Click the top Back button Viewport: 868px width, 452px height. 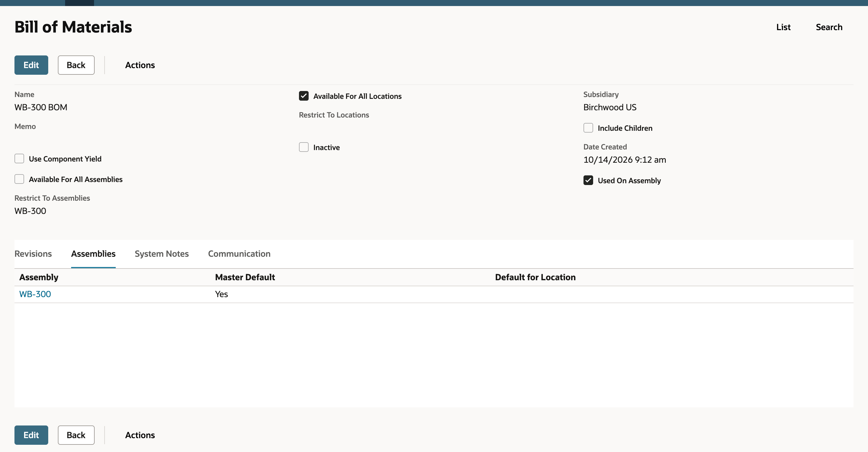[76, 65]
